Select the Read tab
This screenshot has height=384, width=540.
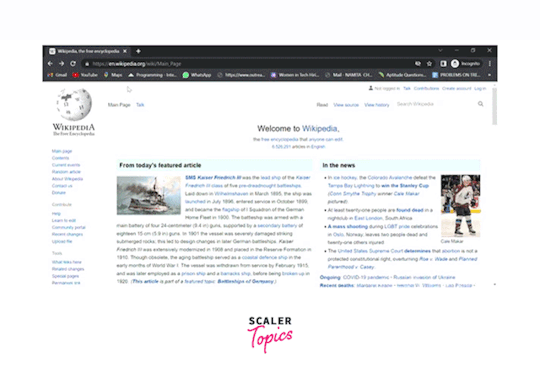[322, 105]
